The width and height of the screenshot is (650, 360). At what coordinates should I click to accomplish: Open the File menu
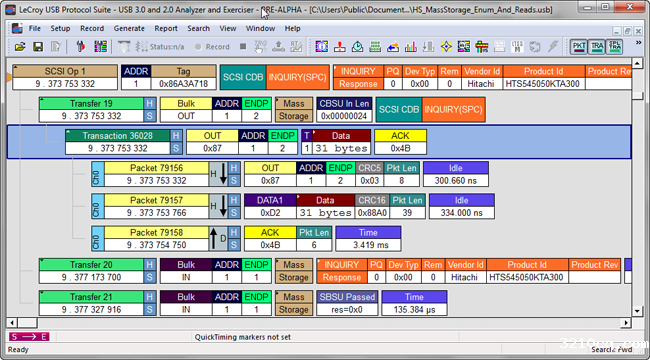[35, 29]
